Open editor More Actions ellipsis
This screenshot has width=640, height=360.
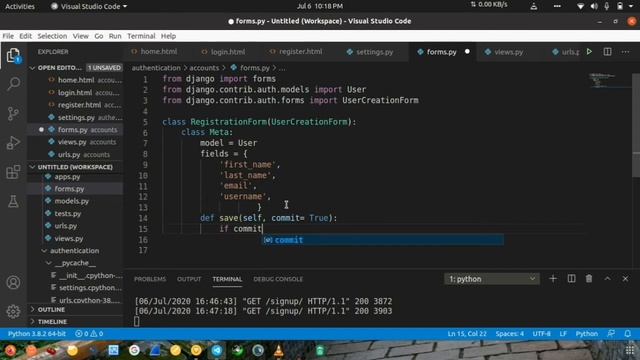pos(625,52)
